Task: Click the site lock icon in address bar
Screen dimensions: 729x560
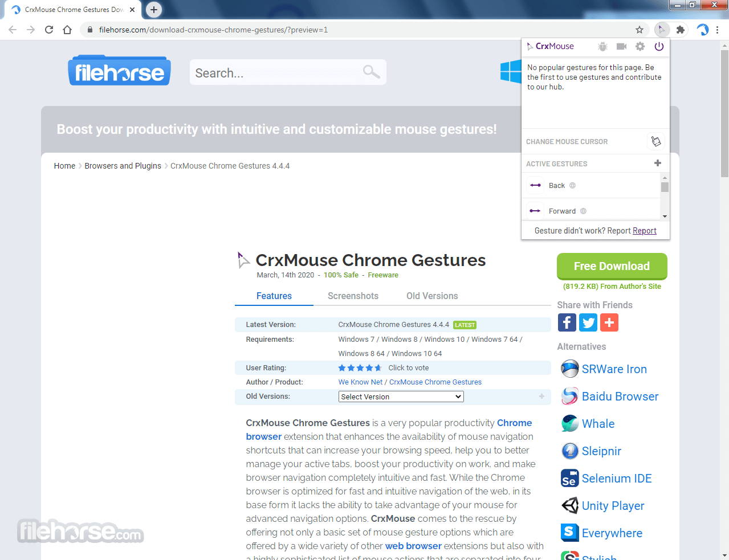Action: click(x=90, y=30)
